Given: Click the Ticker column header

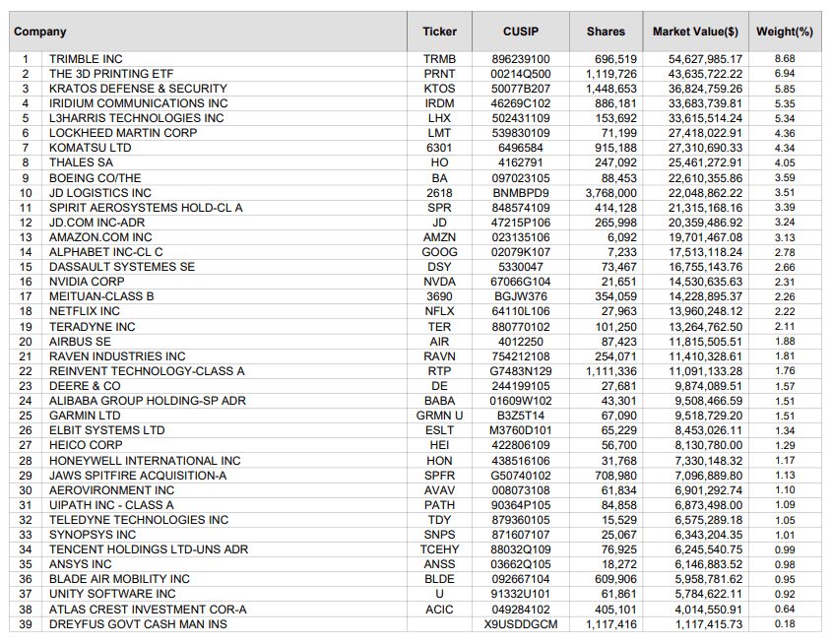Looking at the screenshot, I should point(439,31).
